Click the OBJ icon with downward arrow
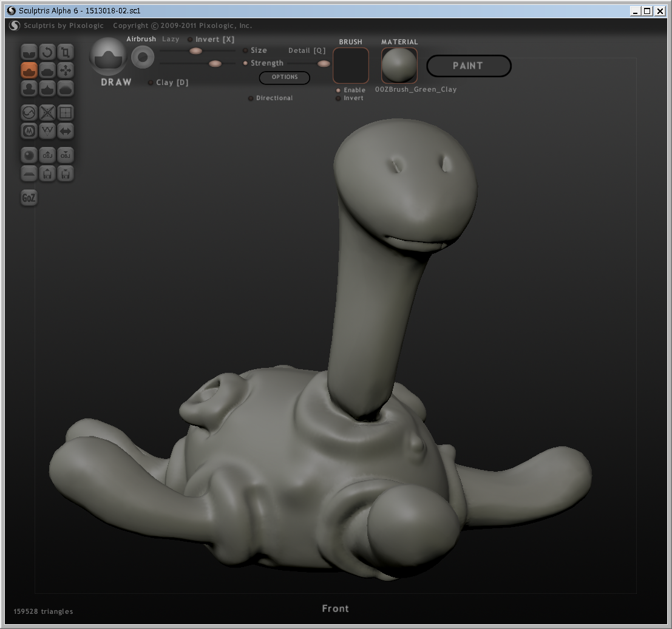 tap(66, 155)
